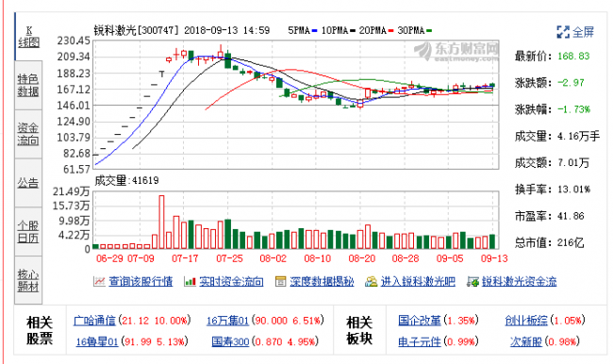Click the document icon beside 深度数据揭秘
This screenshot has height=364, width=613.
281,281
